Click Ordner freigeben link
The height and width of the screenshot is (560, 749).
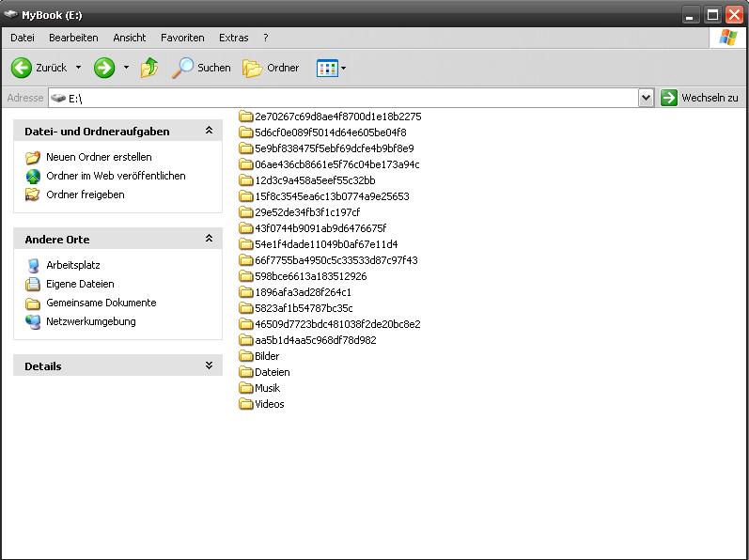pos(85,194)
